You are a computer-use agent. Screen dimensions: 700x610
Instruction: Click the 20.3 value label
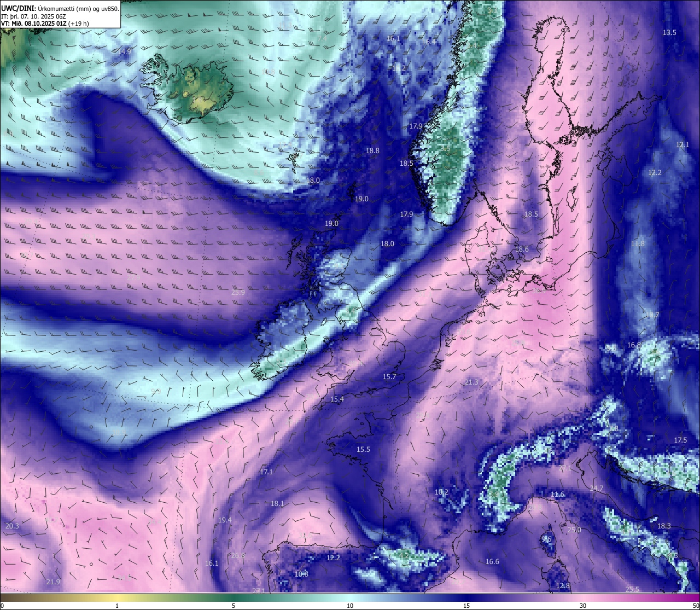tap(12, 526)
